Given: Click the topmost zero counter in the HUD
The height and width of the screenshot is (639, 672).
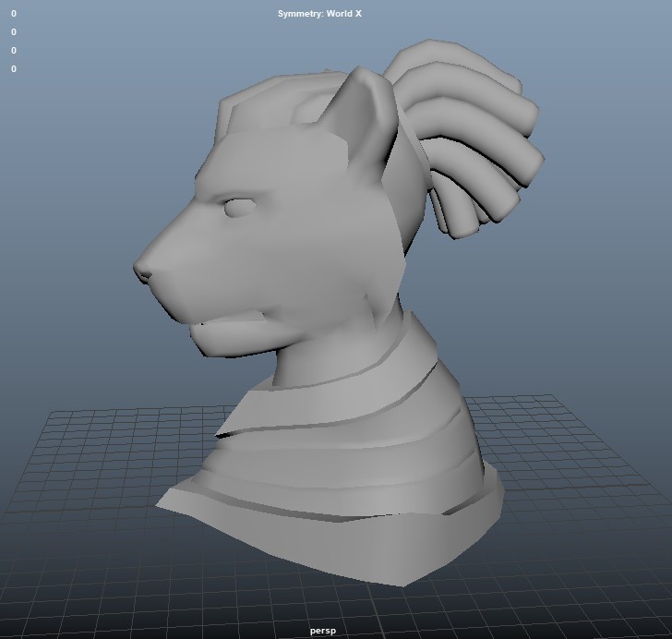Looking at the screenshot, I should click(14, 14).
